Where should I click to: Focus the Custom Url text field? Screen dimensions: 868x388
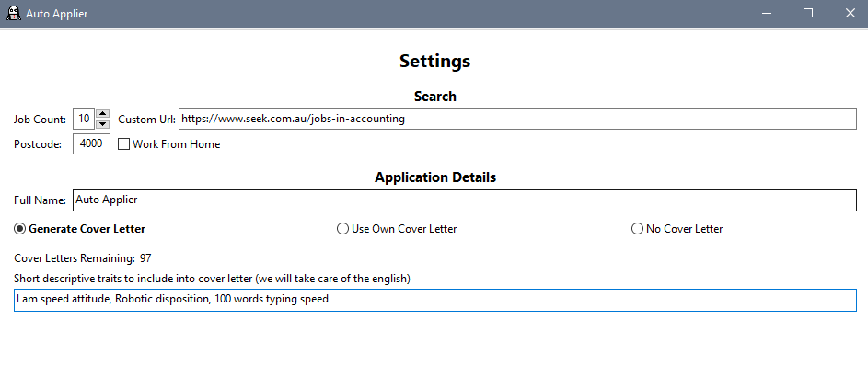(x=517, y=119)
